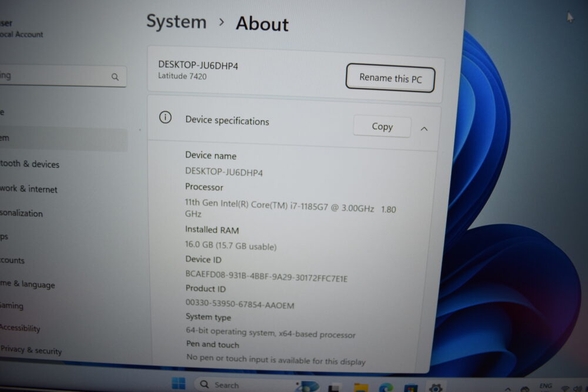Click 'No pen or touch input' text

click(x=276, y=360)
